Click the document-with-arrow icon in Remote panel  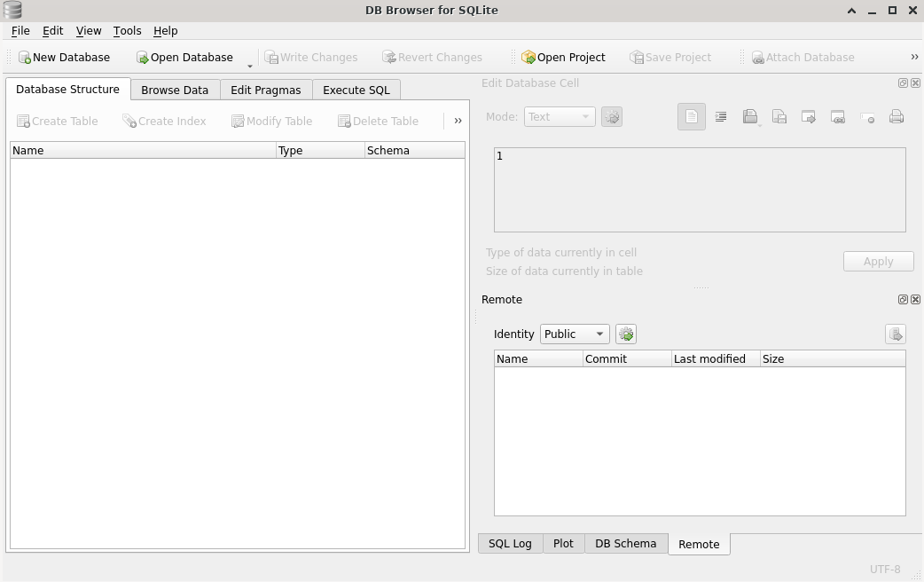coord(896,334)
